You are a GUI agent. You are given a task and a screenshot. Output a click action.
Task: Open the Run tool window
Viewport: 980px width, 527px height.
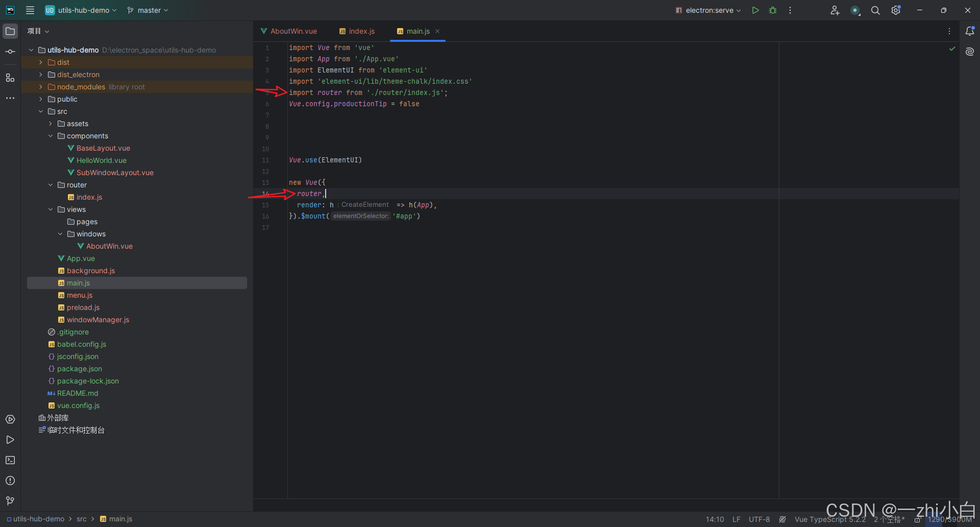[10, 440]
